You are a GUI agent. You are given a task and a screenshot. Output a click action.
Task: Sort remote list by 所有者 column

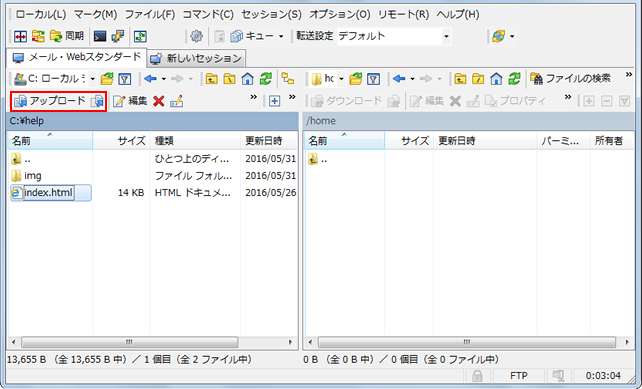point(612,141)
